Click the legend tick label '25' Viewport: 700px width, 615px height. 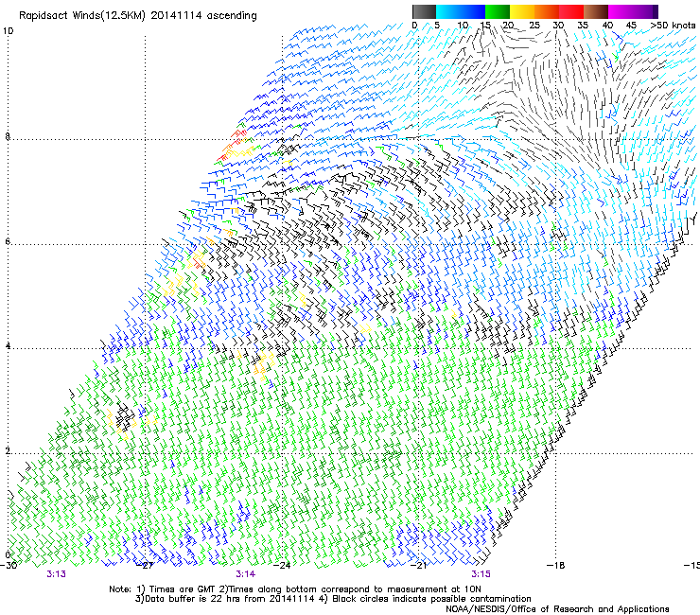coord(534,25)
